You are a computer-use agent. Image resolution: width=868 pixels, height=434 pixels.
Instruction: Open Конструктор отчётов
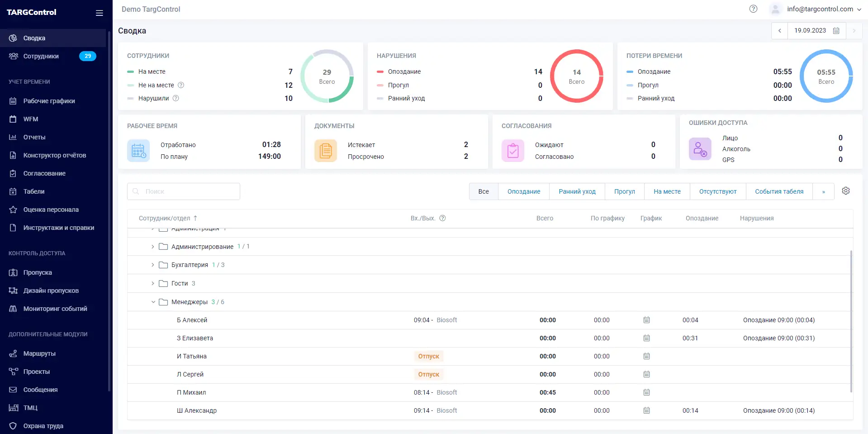tap(53, 155)
